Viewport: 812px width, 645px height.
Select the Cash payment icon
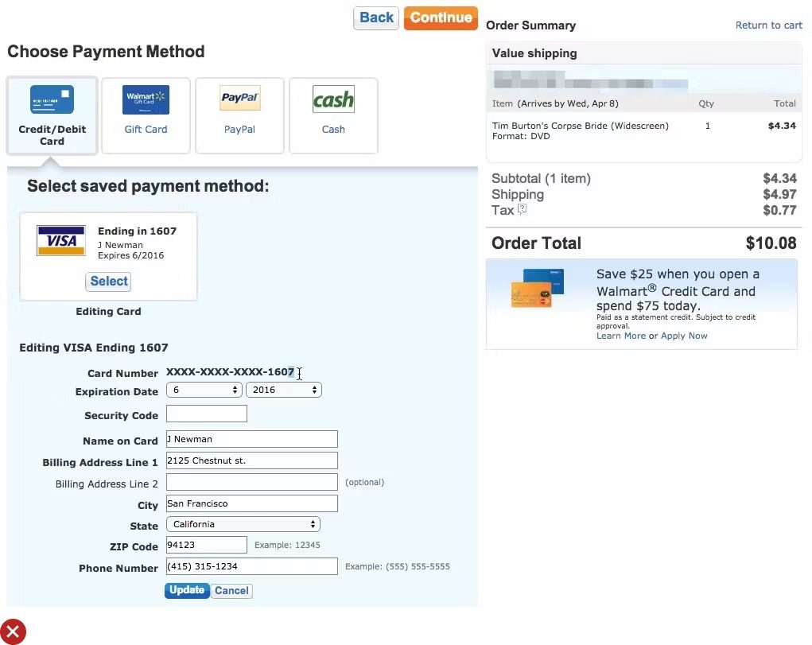[333, 100]
